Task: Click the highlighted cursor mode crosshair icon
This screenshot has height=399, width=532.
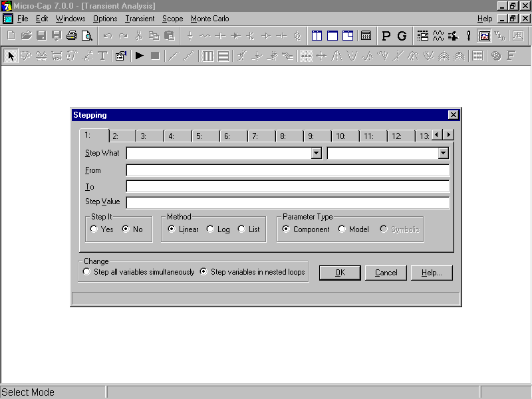Action: pyautogui.click(x=306, y=56)
